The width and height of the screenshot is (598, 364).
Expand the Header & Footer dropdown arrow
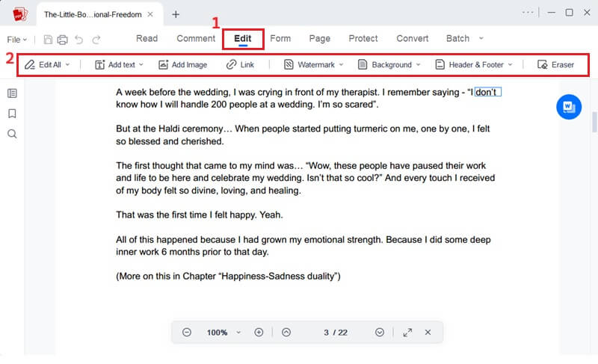[x=510, y=65]
